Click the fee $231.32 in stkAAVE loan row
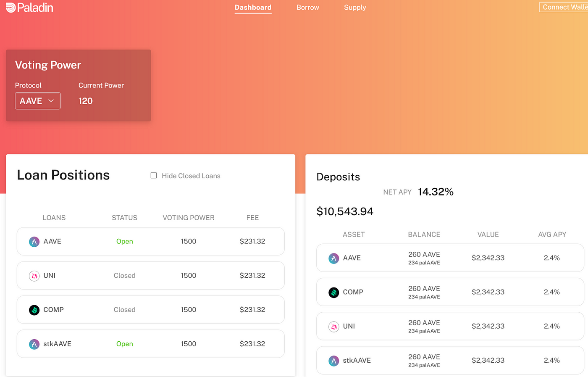The width and height of the screenshot is (588, 377). [252, 344]
